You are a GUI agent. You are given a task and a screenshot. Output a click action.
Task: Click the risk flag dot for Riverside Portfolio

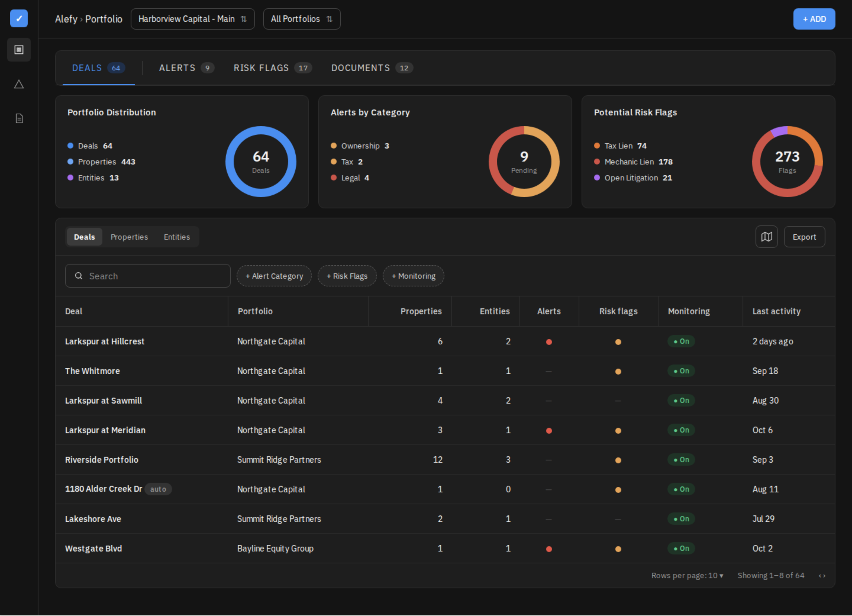coord(618,460)
